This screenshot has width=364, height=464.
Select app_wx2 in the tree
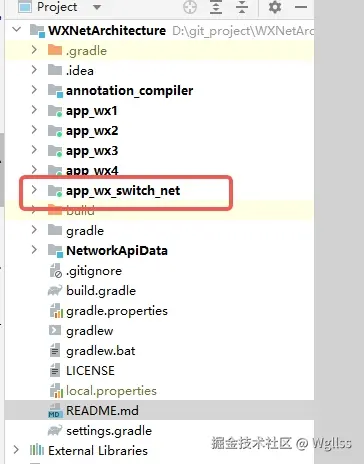(92, 131)
